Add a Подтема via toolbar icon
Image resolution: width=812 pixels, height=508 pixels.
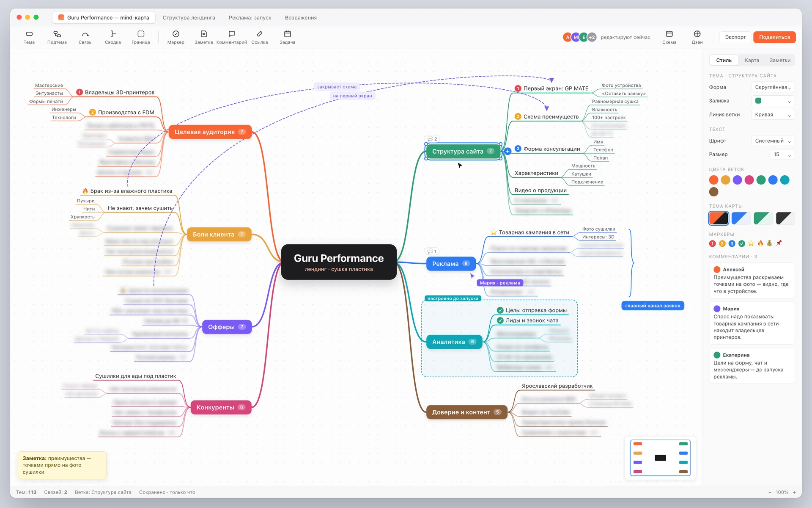pyautogui.click(x=57, y=37)
